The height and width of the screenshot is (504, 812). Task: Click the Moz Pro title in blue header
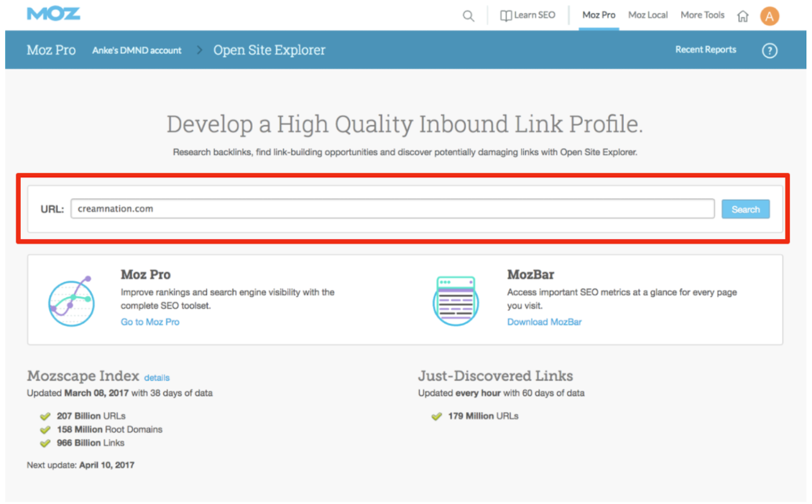[x=51, y=50]
